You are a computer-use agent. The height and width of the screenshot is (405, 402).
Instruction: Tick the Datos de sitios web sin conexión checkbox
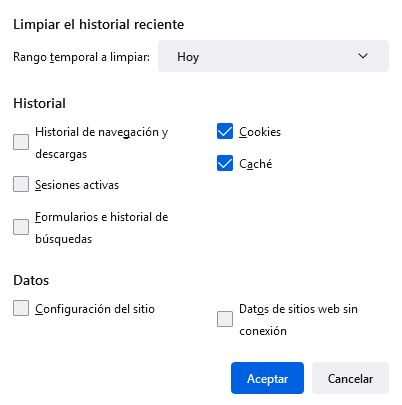(225, 319)
